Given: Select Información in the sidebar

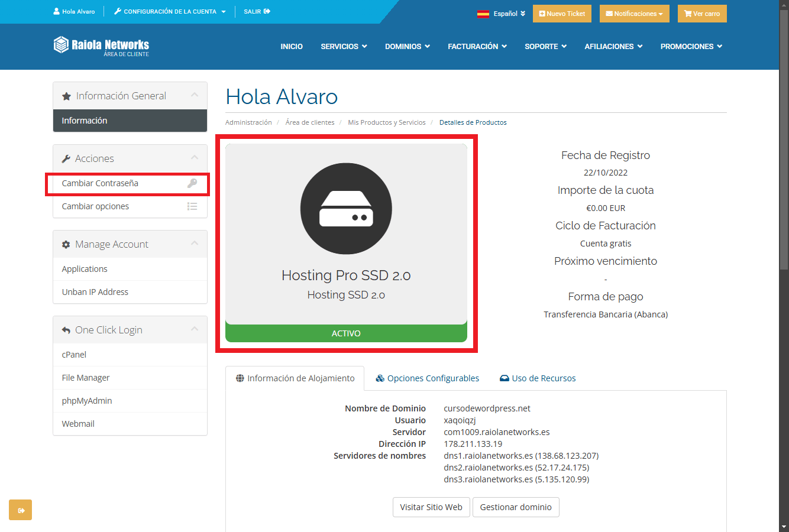Looking at the screenshot, I should [x=130, y=121].
